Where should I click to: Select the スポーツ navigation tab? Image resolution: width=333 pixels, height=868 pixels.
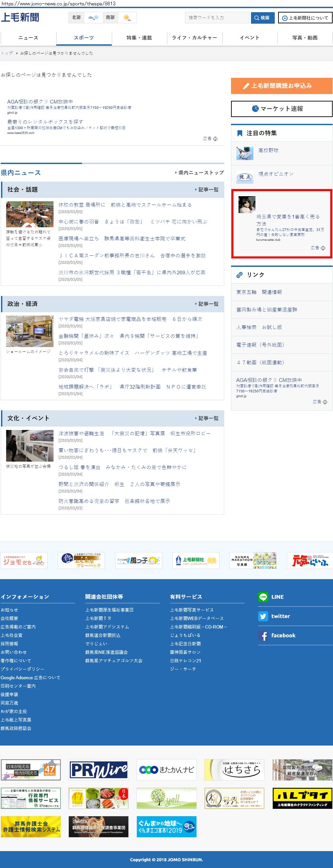pos(84,38)
